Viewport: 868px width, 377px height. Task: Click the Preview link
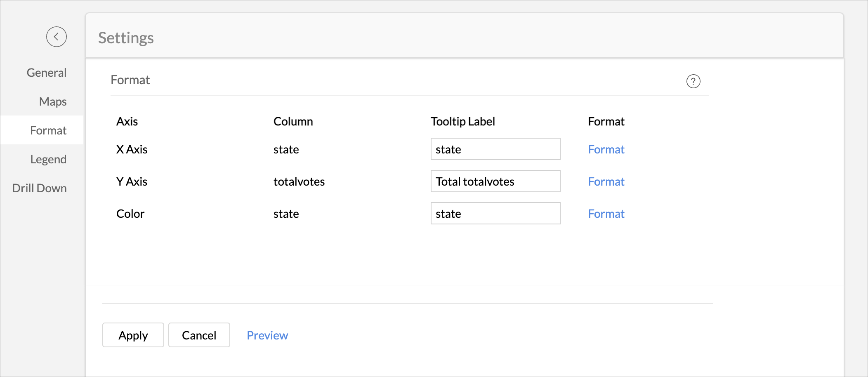(267, 335)
